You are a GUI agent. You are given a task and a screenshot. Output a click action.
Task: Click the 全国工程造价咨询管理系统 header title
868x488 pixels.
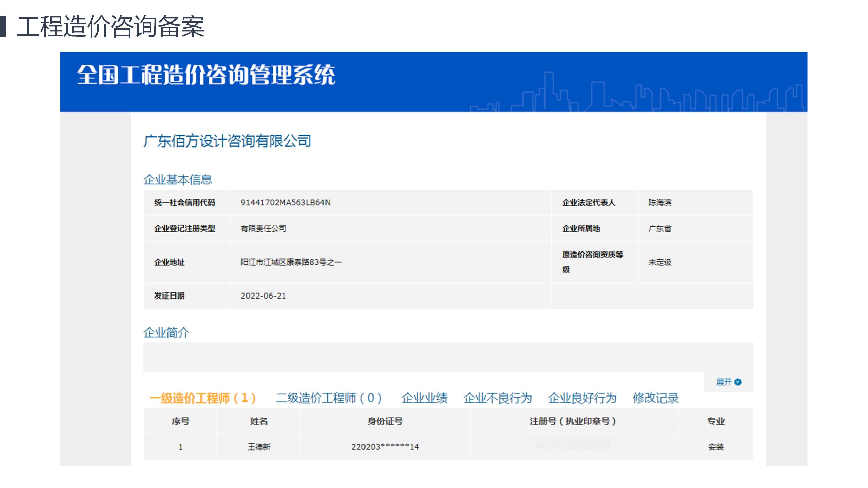pos(206,75)
